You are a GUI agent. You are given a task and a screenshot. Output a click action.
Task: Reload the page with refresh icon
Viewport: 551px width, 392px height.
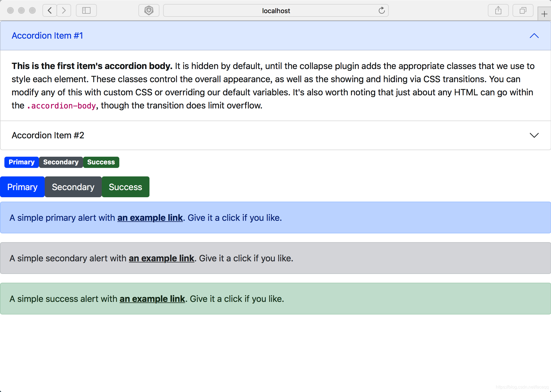382,10
